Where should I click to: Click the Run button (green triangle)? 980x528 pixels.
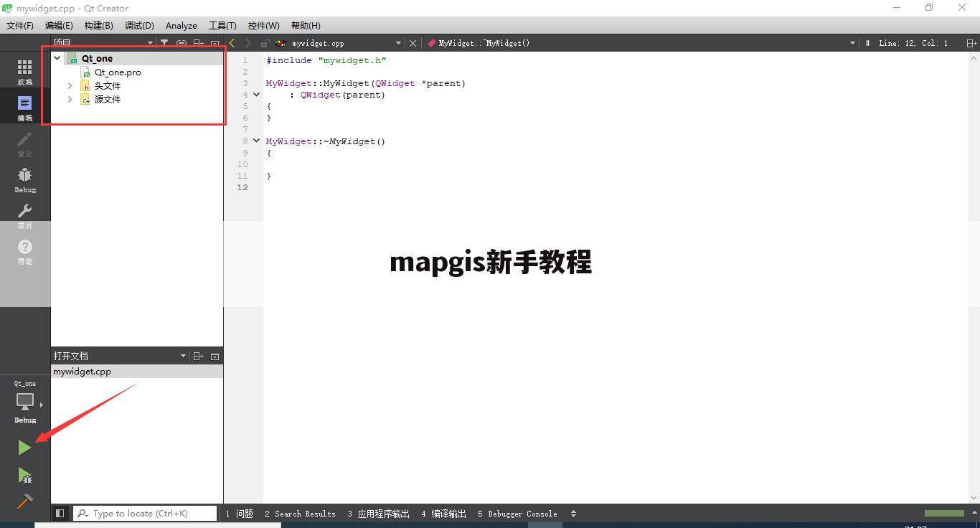[x=24, y=447]
